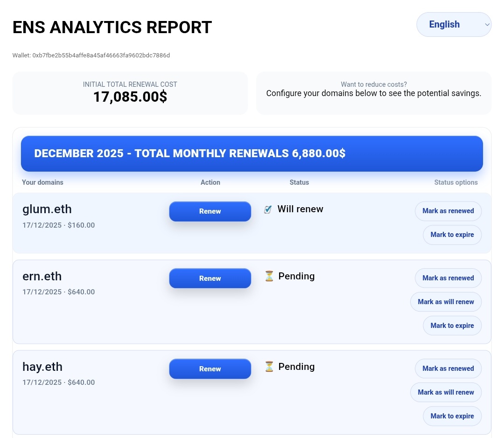The width and height of the screenshot is (504, 438).
Task: Click Will renew status text for glum.eth
Action: pos(300,209)
